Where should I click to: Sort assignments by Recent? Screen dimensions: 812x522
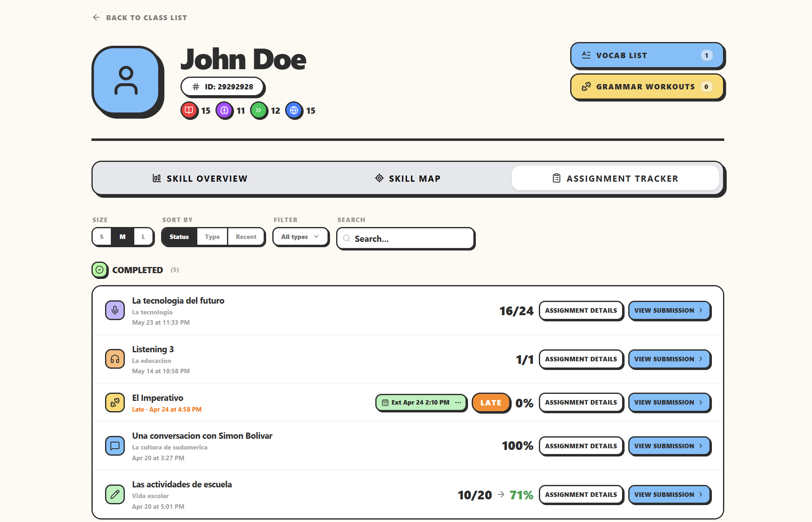[246, 237]
